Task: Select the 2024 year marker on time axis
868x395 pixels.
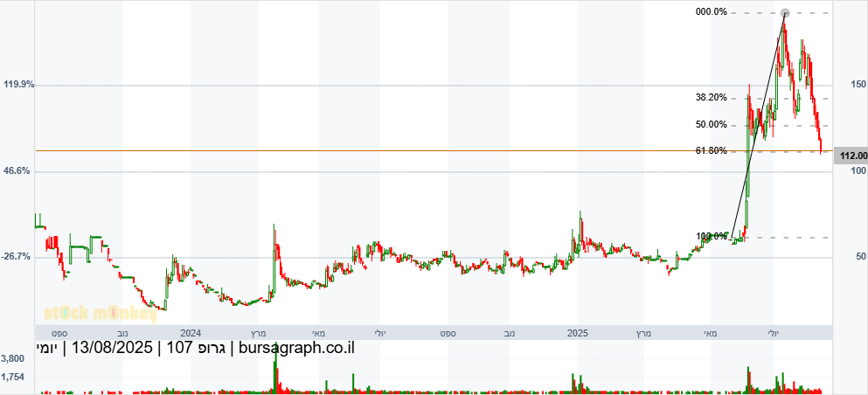Action: pos(191,333)
